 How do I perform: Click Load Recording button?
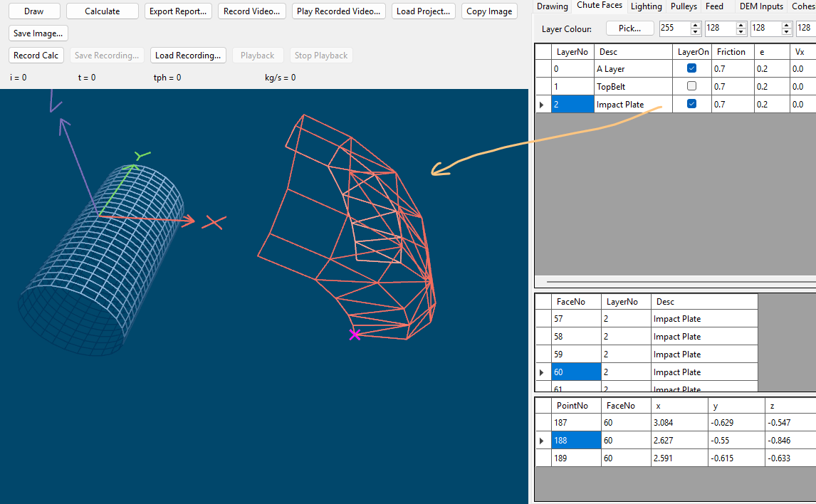(x=188, y=55)
